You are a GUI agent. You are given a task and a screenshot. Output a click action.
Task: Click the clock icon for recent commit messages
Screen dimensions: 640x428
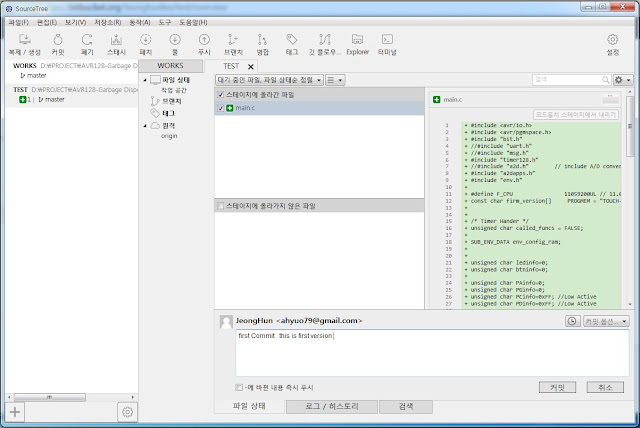click(573, 321)
